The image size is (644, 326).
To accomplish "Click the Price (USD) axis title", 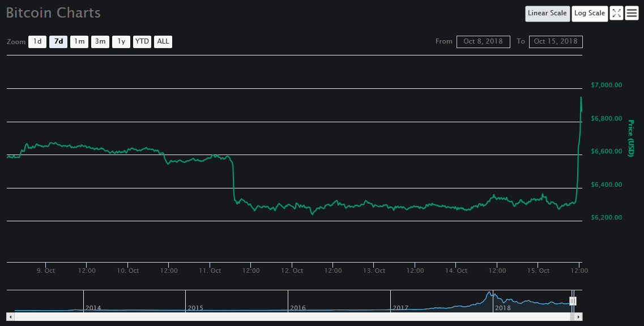I will click(632, 138).
